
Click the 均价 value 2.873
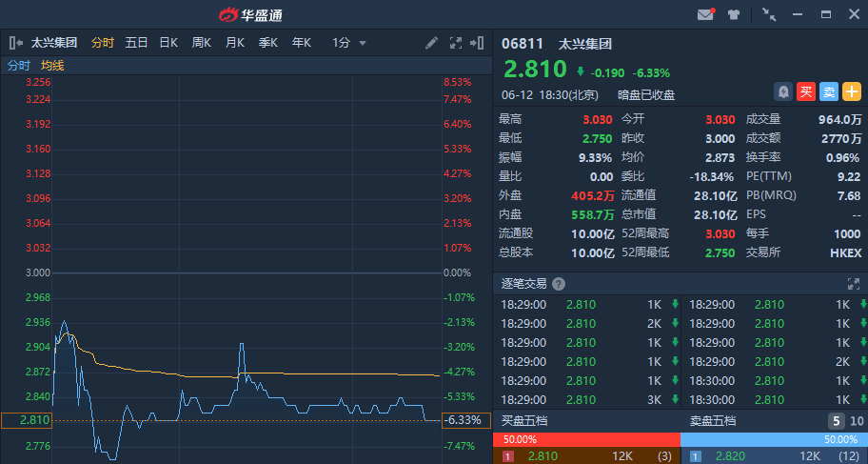click(x=720, y=158)
